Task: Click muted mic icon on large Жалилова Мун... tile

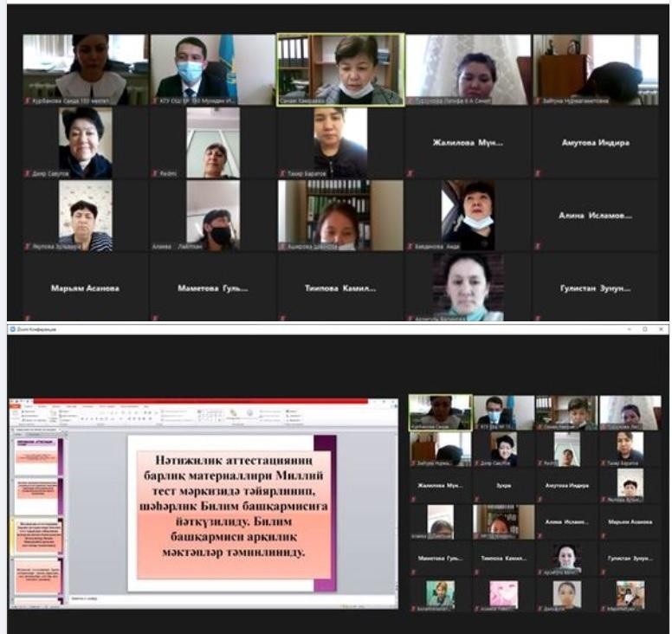Action: (x=410, y=173)
